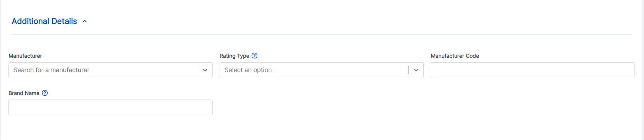This screenshot has width=644, height=140.
Task: Click the vertical separator inside Rating Type combo box
Action: coord(409,70)
